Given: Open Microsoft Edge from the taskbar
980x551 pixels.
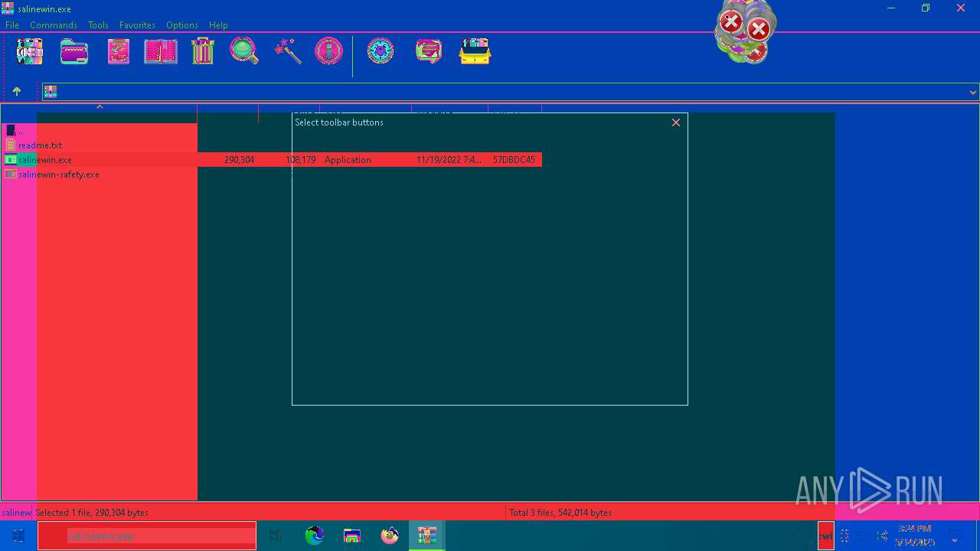Looking at the screenshot, I should pos(315,536).
